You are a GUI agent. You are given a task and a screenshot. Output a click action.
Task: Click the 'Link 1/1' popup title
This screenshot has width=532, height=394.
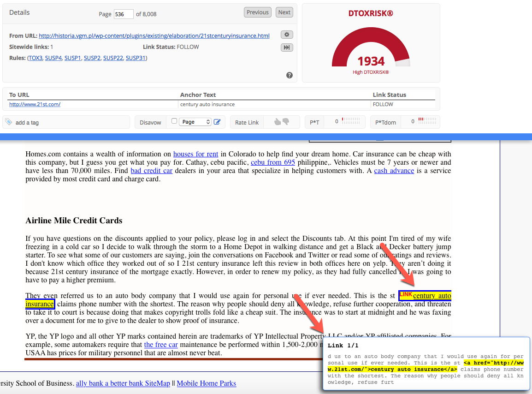(343, 346)
